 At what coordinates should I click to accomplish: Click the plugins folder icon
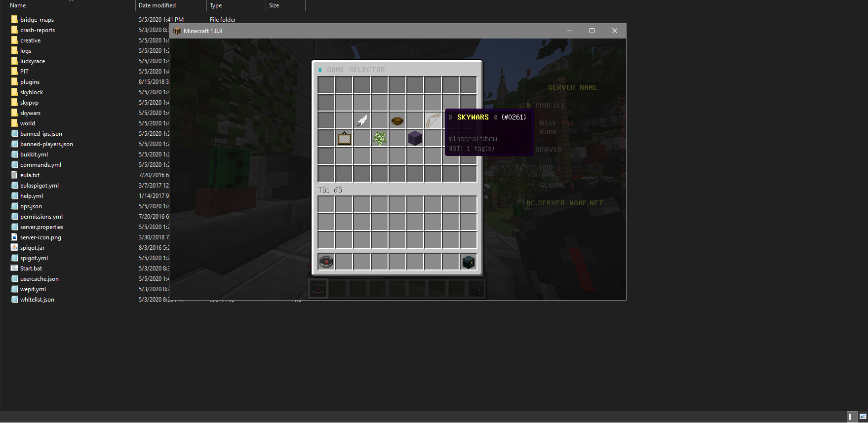point(14,82)
